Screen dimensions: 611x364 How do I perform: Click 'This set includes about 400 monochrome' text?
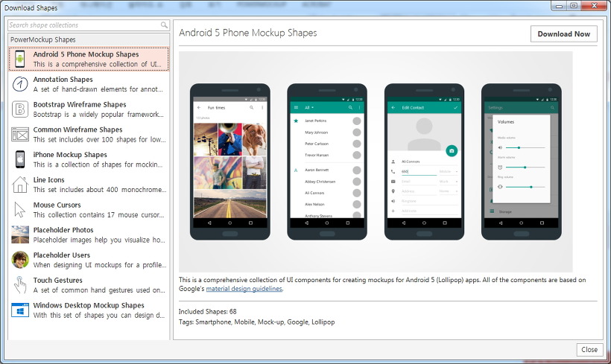coord(100,190)
